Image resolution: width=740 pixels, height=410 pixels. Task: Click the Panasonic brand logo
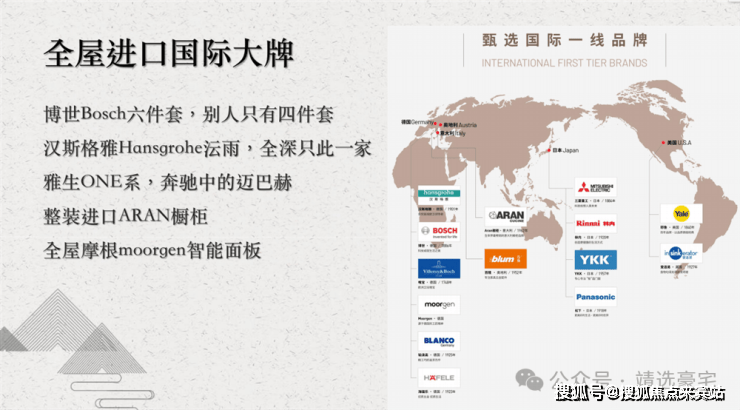[596, 297]
